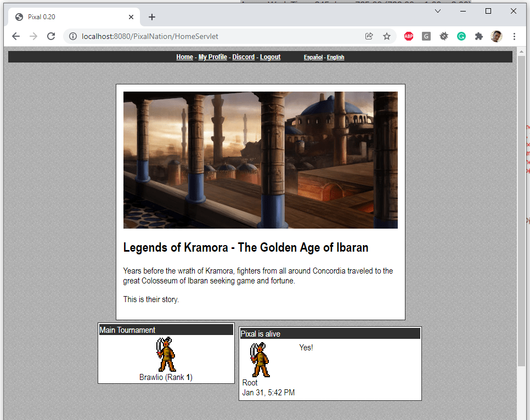This screenshot has width=530, height=420.
Task: Open the Chrome three-dot menu
Action: tap(514, 36)
